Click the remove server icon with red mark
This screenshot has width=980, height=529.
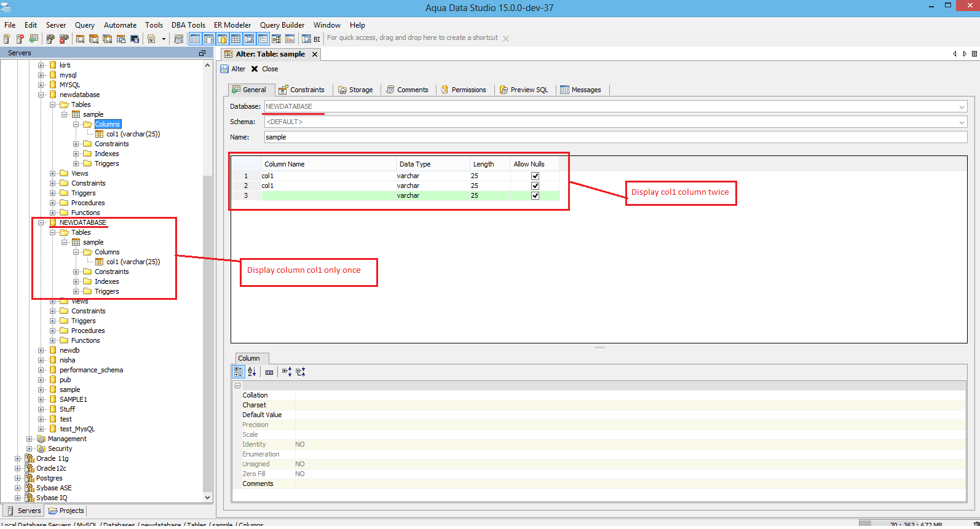coord(20,39)
